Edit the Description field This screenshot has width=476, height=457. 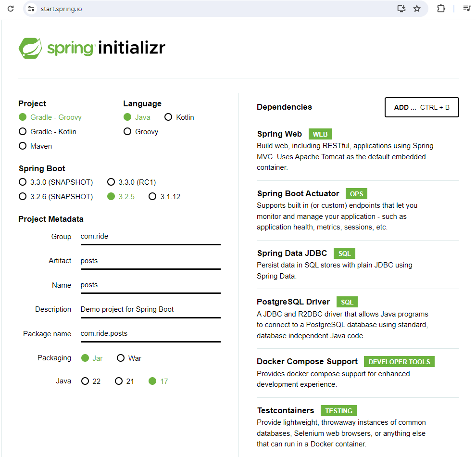point(150,310)
